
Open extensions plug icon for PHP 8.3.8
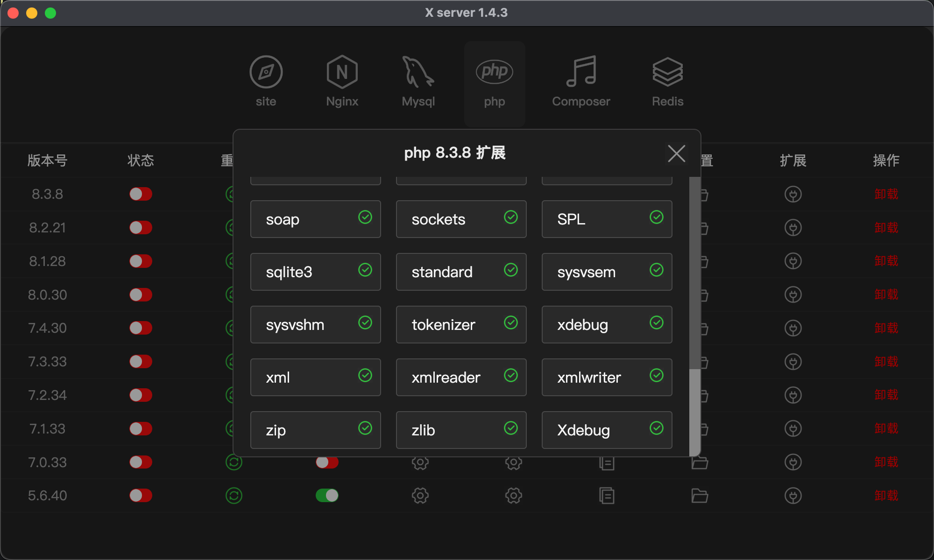point(793,194)
